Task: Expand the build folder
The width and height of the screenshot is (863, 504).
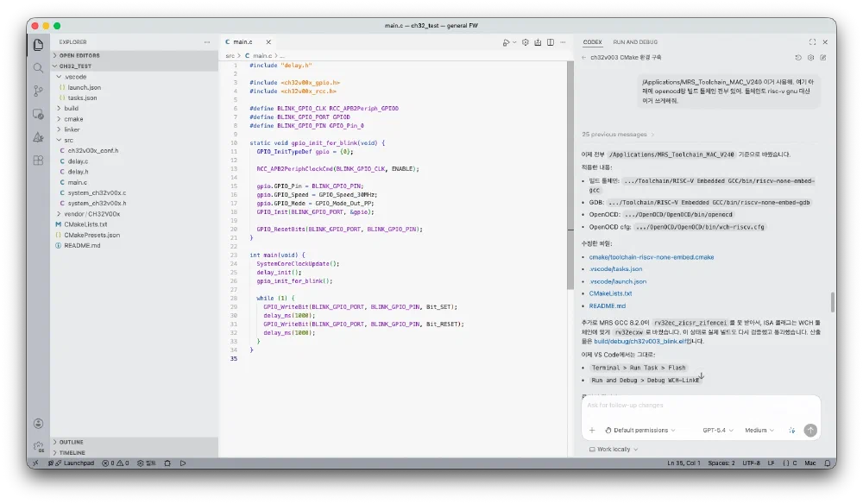Action: (71, 109)
